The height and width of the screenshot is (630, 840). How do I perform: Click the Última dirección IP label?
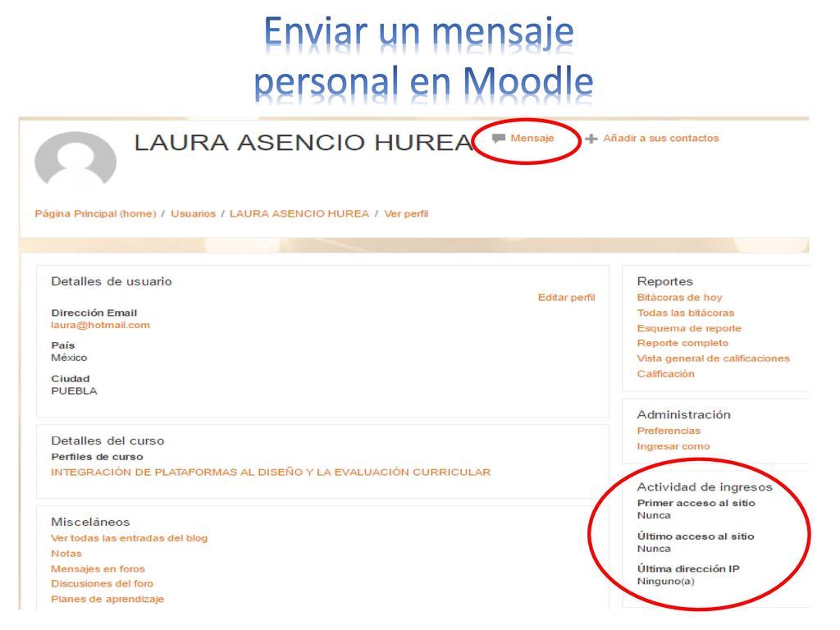click(x=688, y=569)
